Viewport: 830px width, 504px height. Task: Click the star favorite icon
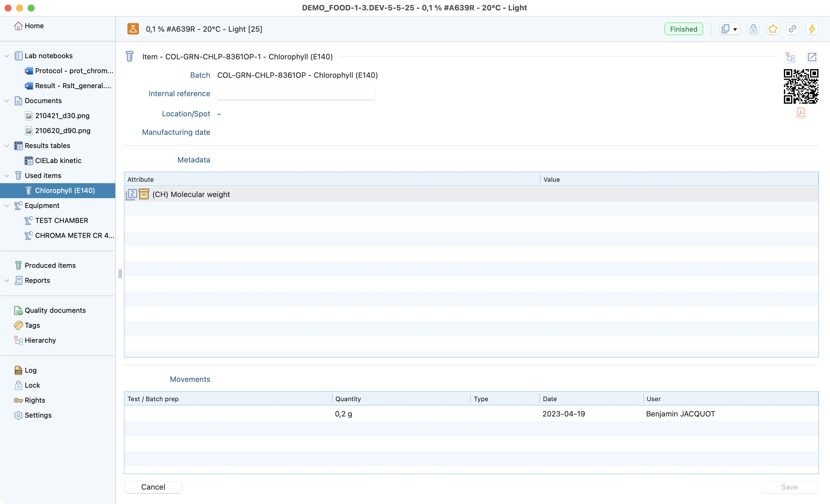click(x=773, y=29)
